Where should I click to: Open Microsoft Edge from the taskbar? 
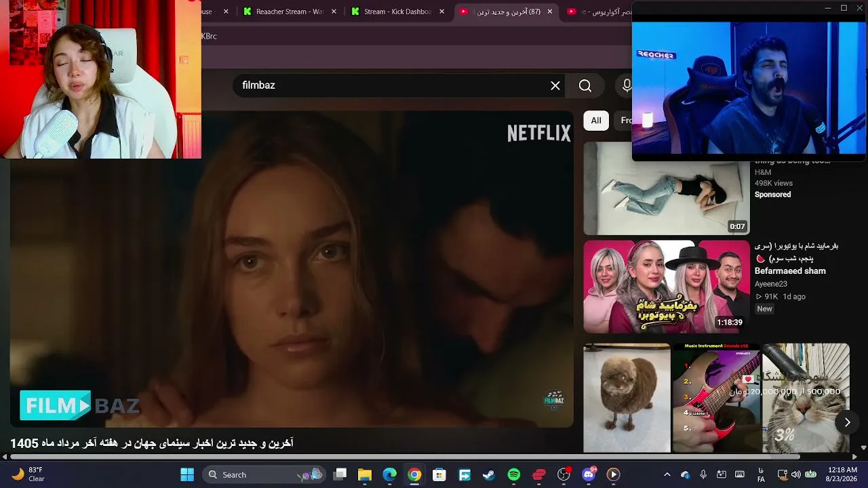(389, 474)
